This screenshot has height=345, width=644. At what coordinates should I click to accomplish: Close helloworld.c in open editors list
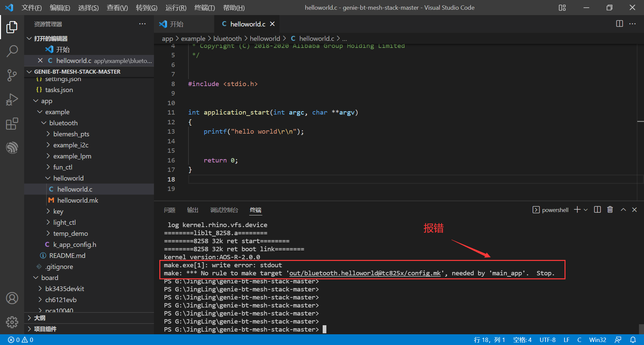(40, 60)
